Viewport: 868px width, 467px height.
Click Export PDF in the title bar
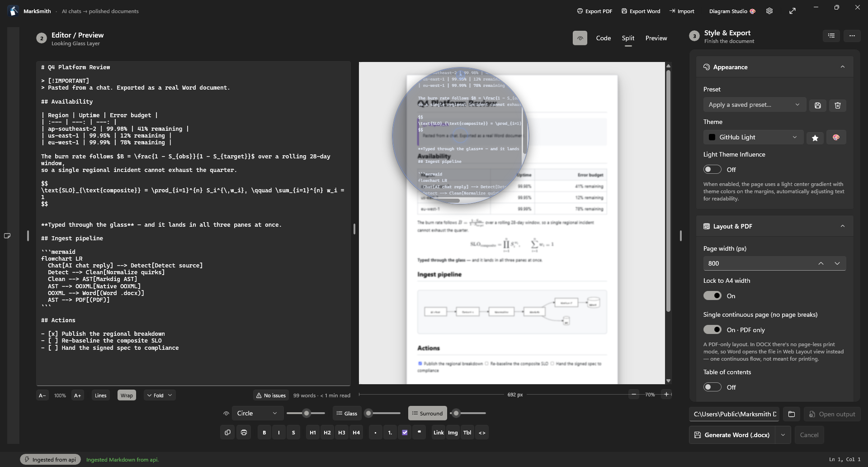pos(594,11)
